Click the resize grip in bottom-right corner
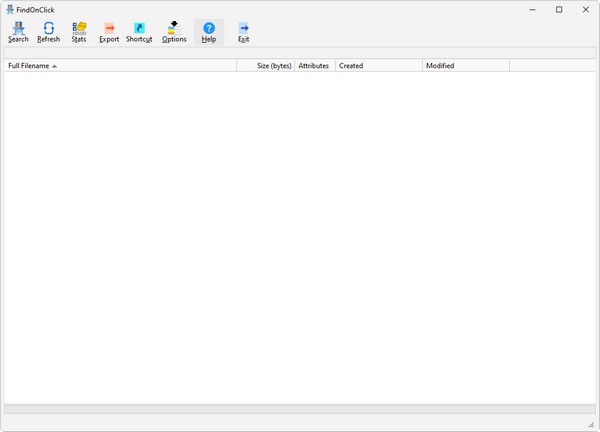This screenshot has width=600, height=432. click(x=591, y=424)
